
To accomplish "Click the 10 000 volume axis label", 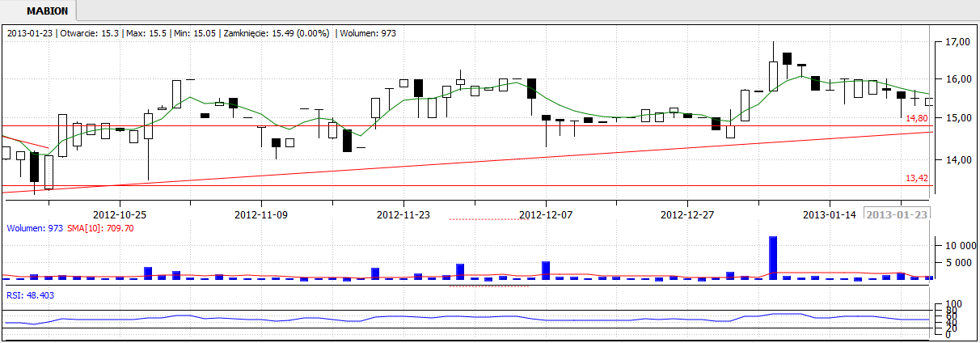I will coord(956,245).
